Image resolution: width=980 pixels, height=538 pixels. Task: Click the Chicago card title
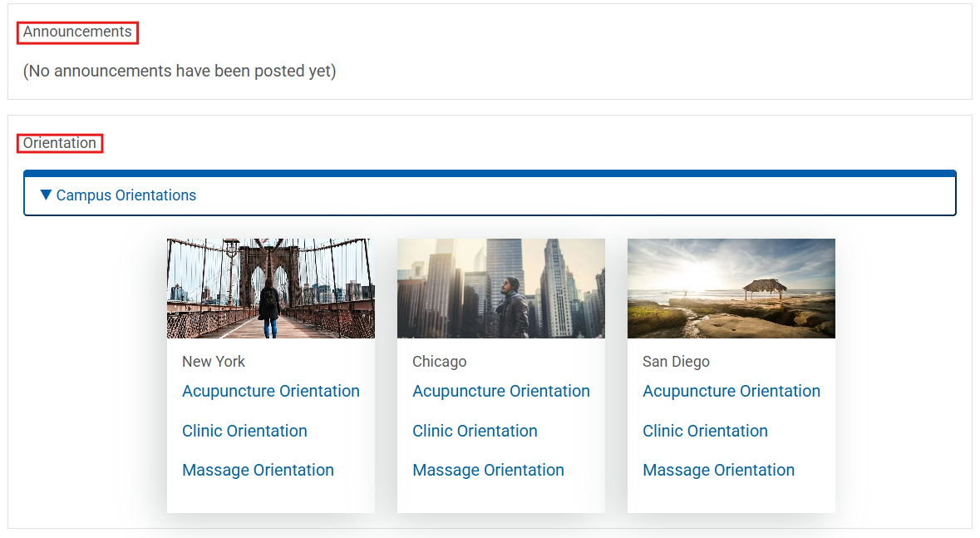tap(439, 362)
